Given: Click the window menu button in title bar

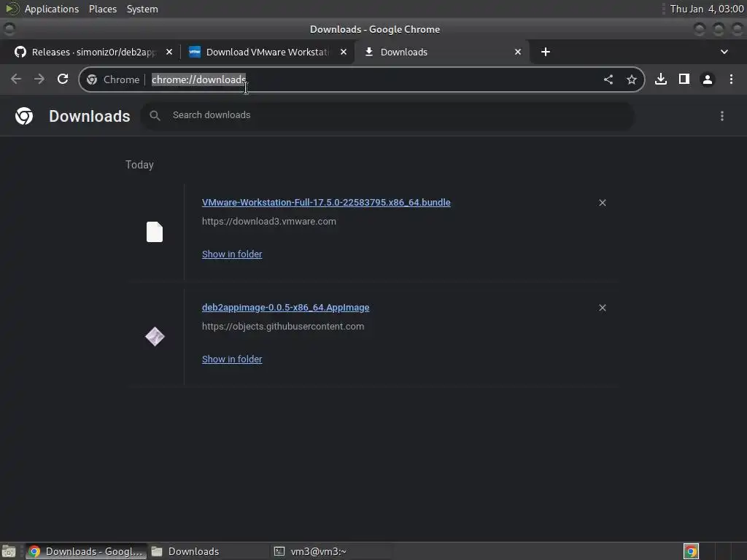Looking at the screenshot, I should pos(9,29).
